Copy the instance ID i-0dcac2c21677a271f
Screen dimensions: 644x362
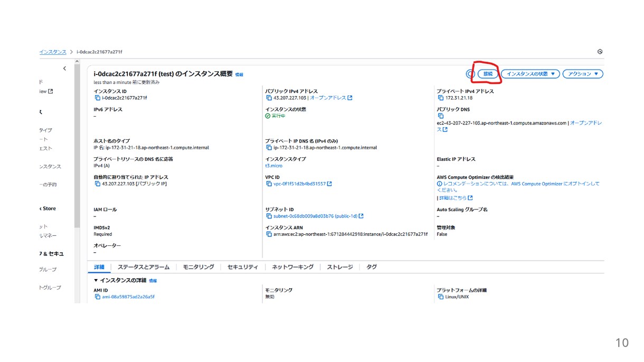coord(97,98)
